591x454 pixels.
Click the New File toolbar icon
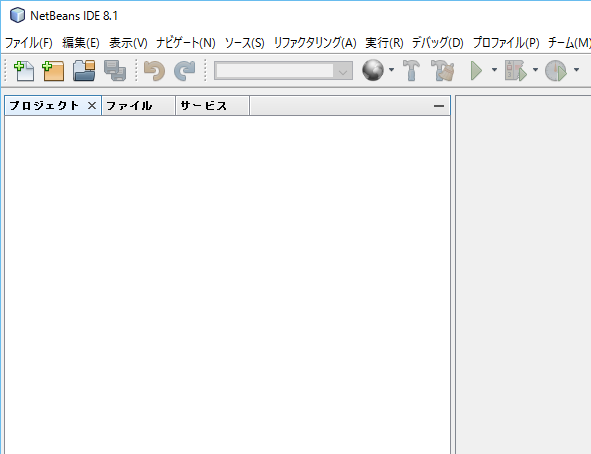click(x=24, y=70)
